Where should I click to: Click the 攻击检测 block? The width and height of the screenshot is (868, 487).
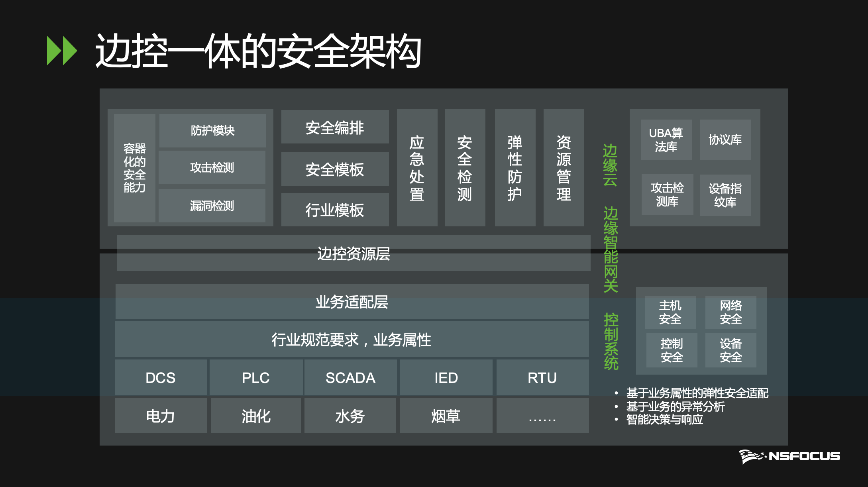coord(212,167)
